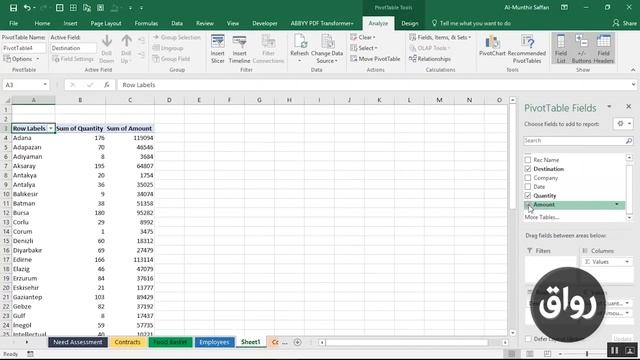The width and height of the screenshot is (640, 360).
Task: Click Field Settings button
Action: (x=73, y=59)
